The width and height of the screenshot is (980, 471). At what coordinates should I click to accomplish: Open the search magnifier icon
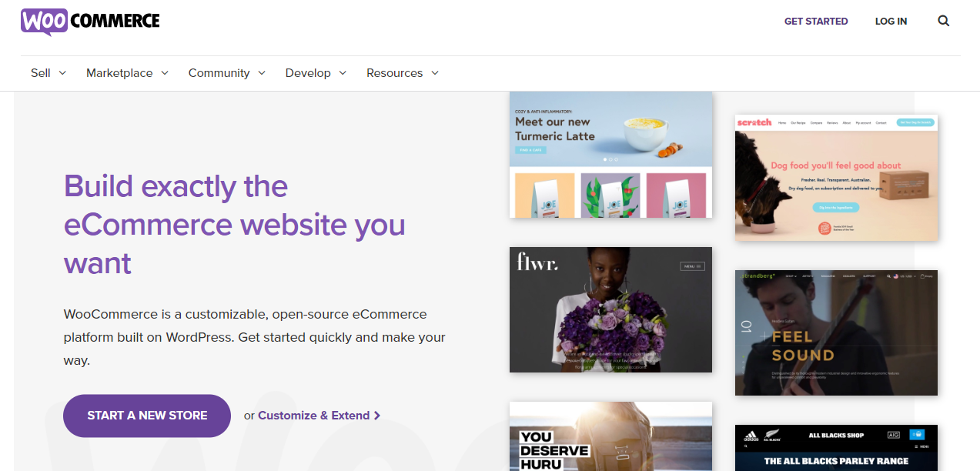(x=944, y=22)
